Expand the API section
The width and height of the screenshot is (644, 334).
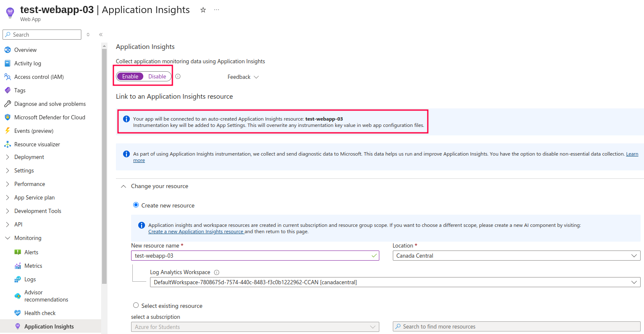(x=8, y=224)
